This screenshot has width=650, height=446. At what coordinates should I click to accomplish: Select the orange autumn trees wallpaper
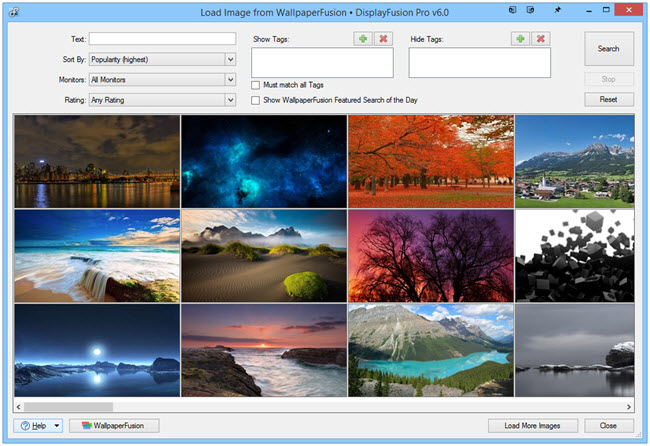431,161
